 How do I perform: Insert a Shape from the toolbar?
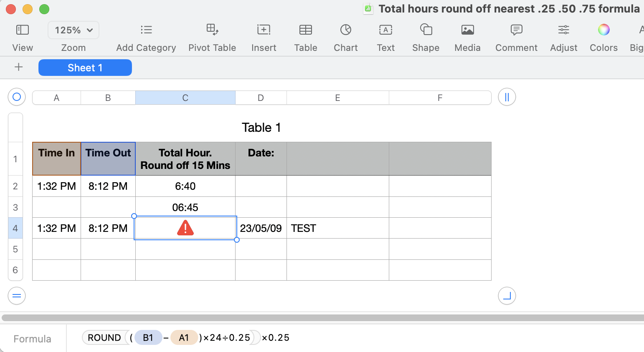[x=425, y=35]
